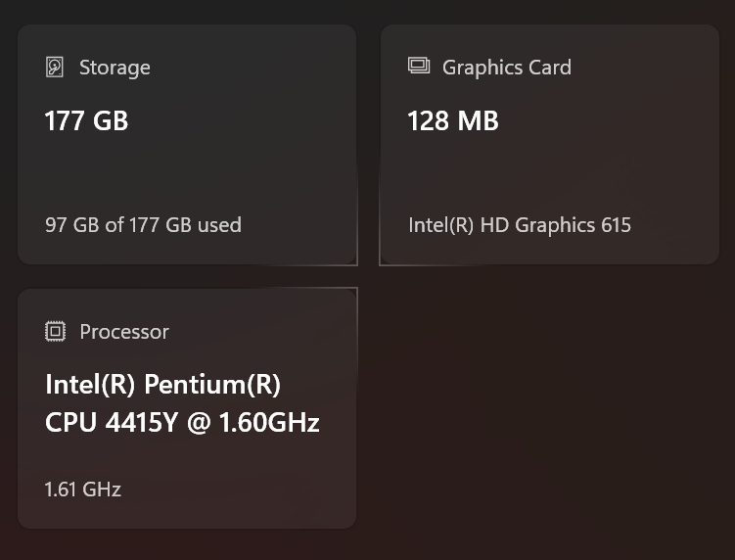
Task: Click the Intel(R) Pentium(R) name line
Action: 162,385
